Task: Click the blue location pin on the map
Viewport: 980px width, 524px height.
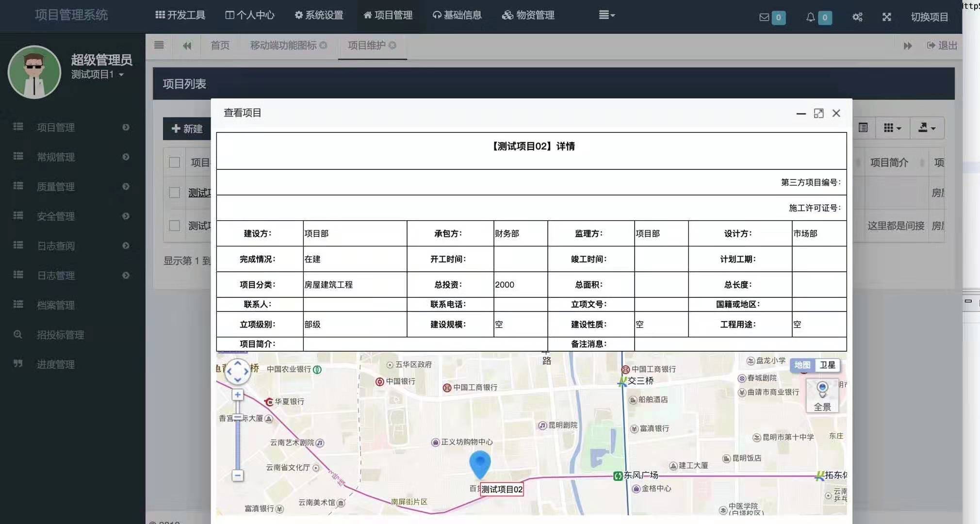Action: click(480, 465)
